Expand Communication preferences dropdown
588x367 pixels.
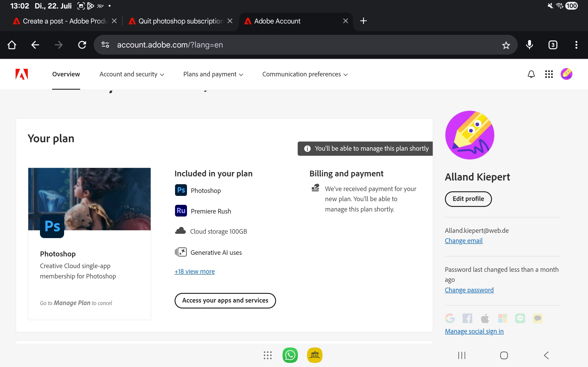coord(305,74)
